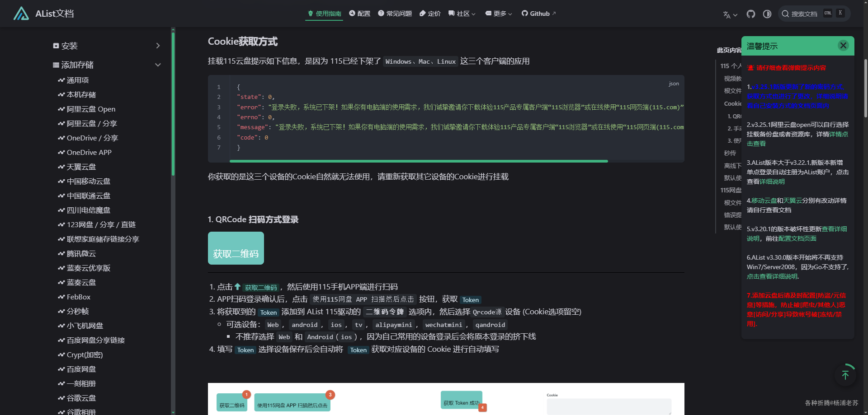Open the 123网盘 / 分享 / 直链 sidebar link

[101, 225]
